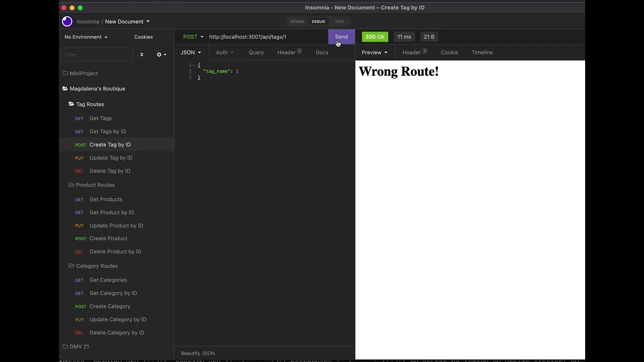Click the 200 OK status badge
The height and width of the screenshot is (362, 644).
[x=375, y=37]
